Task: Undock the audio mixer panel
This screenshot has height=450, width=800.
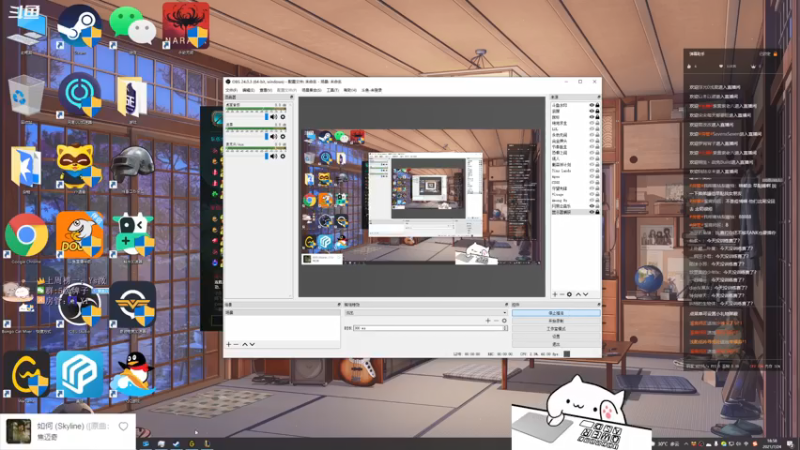Action: [x=291, y=97]
